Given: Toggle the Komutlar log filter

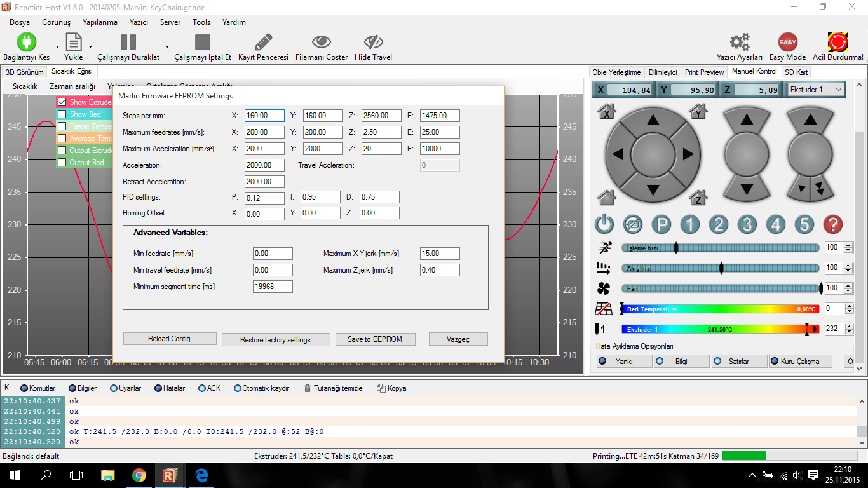Looking at the screenshot, I should click(x=37, y=388).
